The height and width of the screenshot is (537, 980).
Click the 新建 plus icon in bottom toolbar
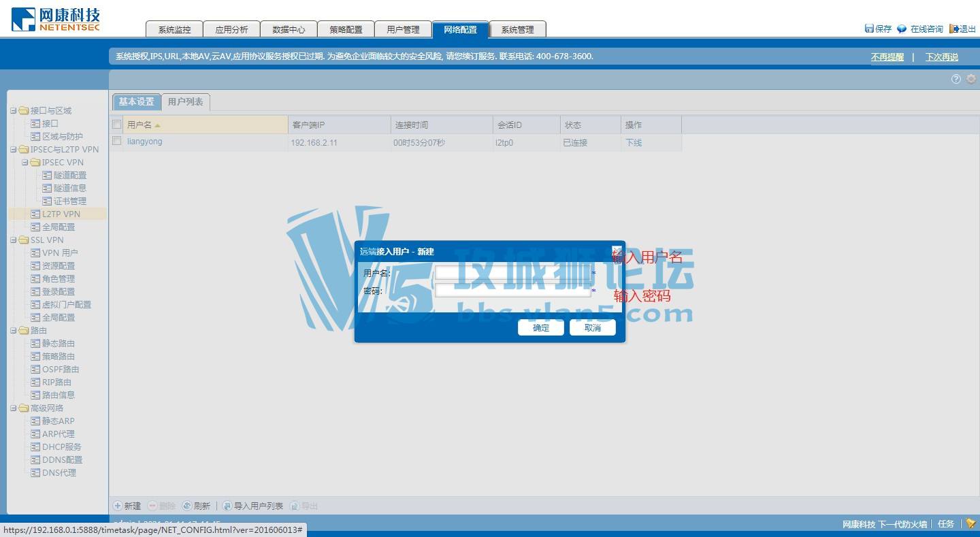pos(118,506)
